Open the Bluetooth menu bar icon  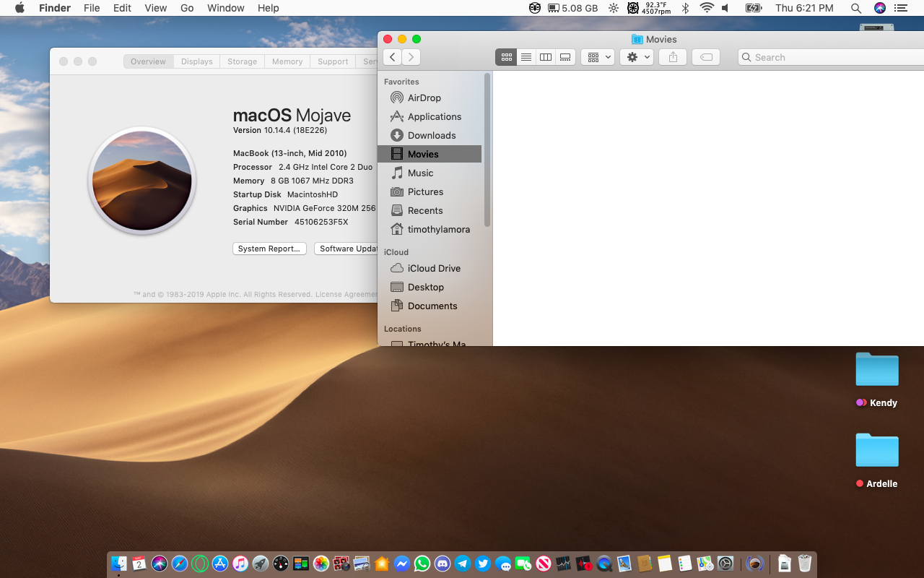686,8
